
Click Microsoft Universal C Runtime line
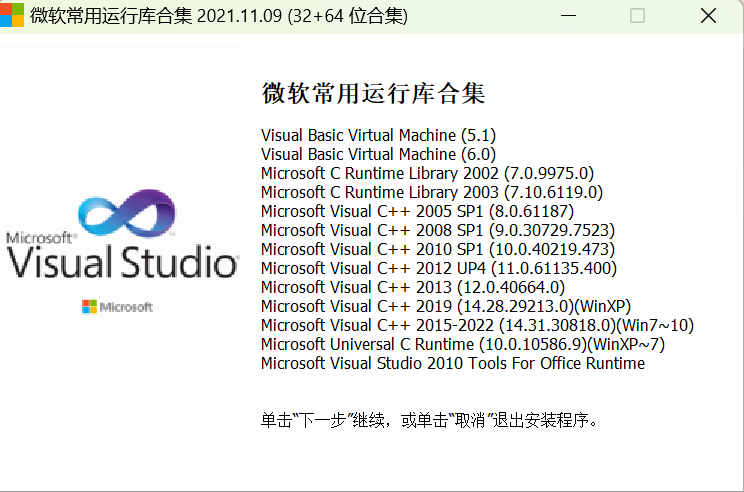[463, 344]
